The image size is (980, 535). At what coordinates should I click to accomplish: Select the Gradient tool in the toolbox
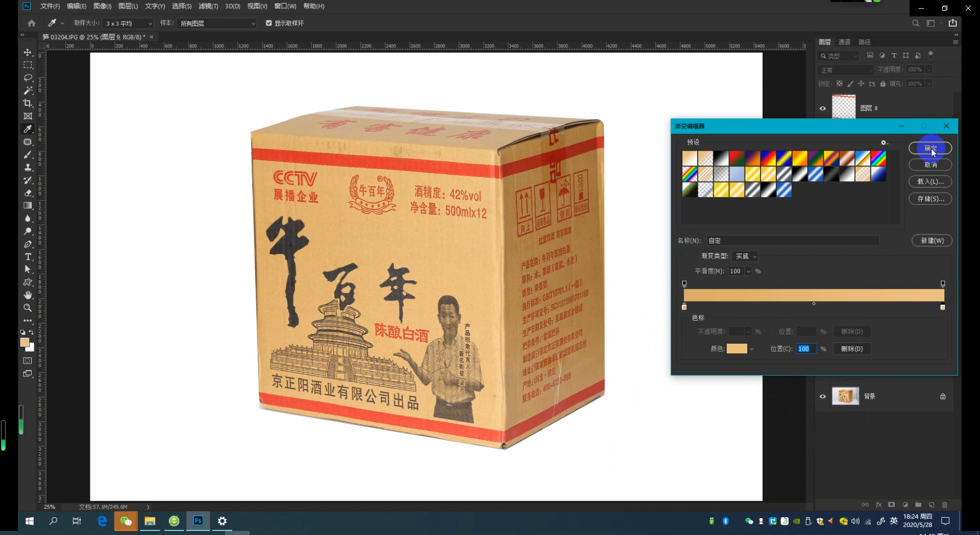point(28,205)
